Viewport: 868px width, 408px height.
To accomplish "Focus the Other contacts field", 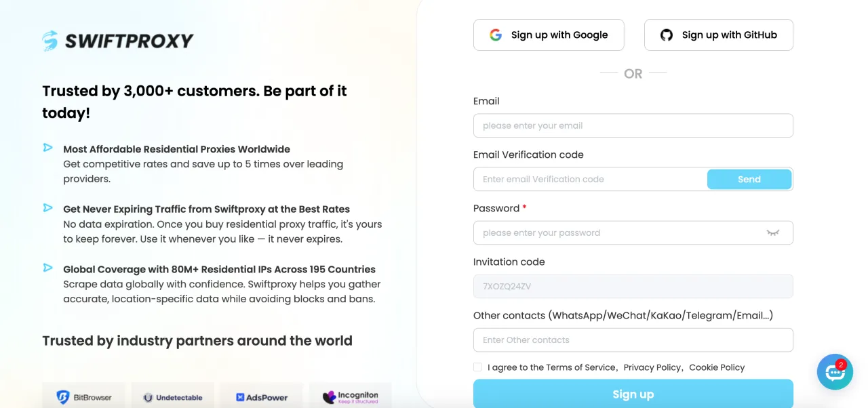I will coord(633,340).
